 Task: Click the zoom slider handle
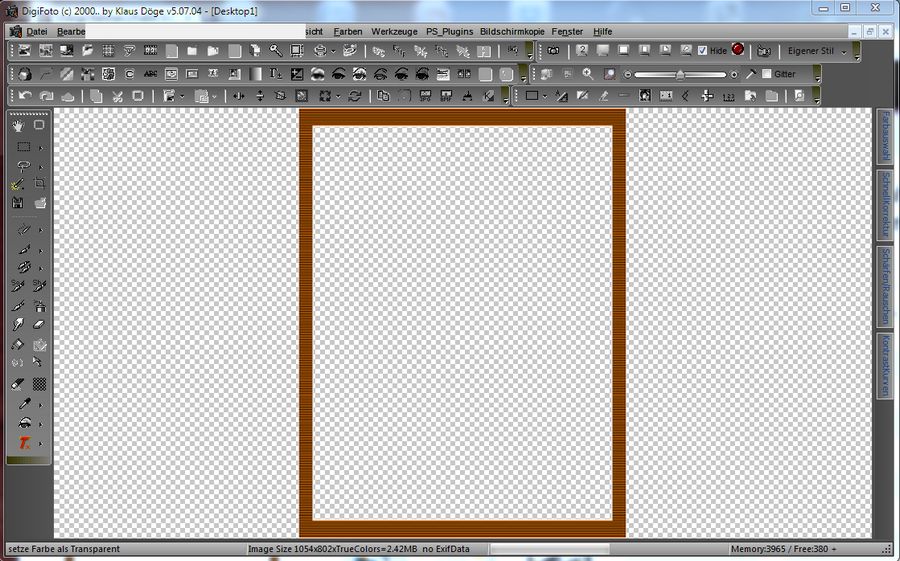click(680, 74)
